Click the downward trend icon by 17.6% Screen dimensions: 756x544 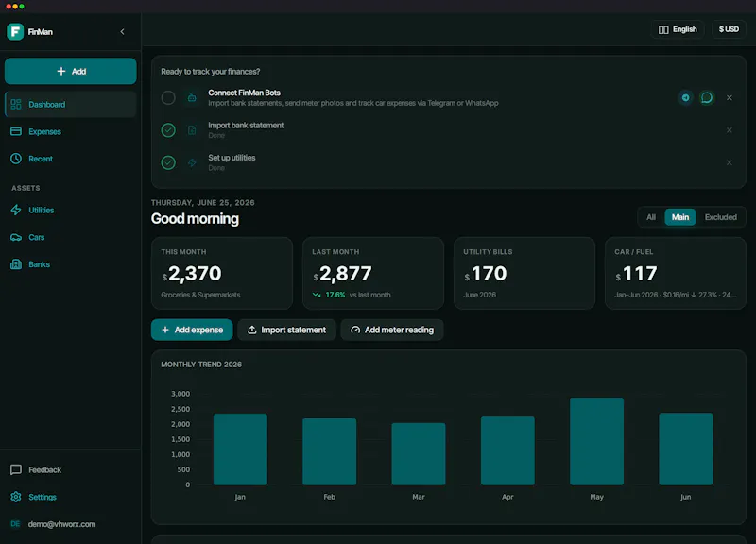(317, 295)
